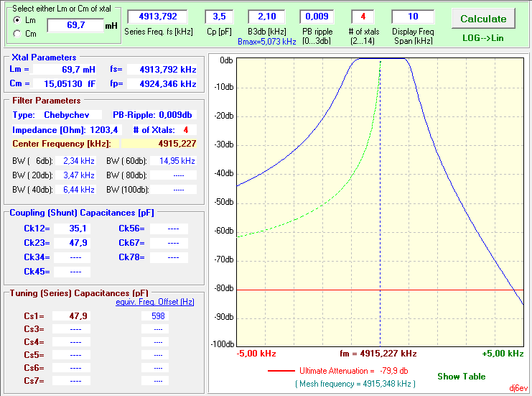Screen dimensions: 532x396
Task: Click the equiv. Freq. Offset (Hz) link
Action: tap(154, 302)
